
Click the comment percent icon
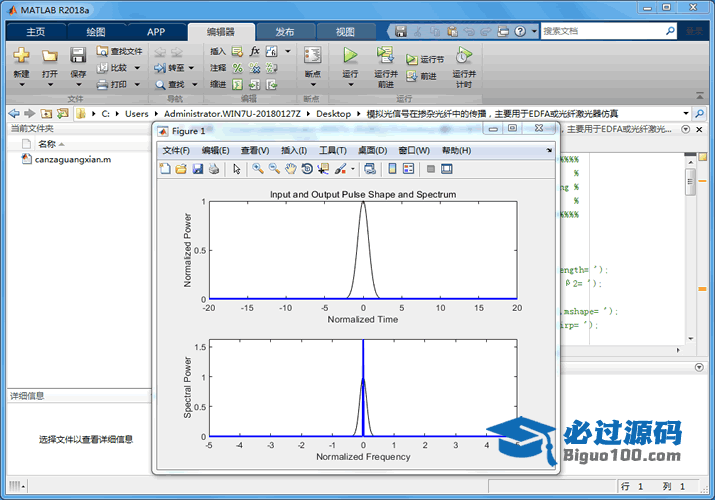pos(238,68)
